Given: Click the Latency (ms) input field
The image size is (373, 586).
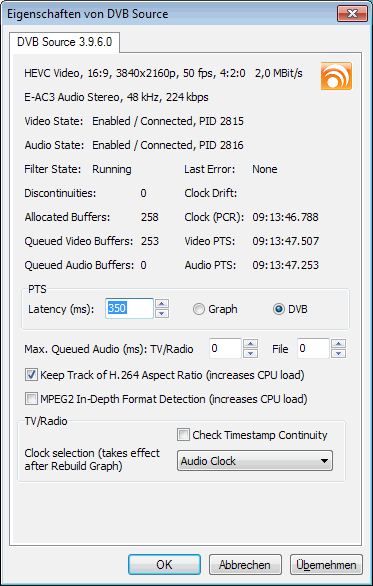Looking at the screenshot, I should [129, 308].
